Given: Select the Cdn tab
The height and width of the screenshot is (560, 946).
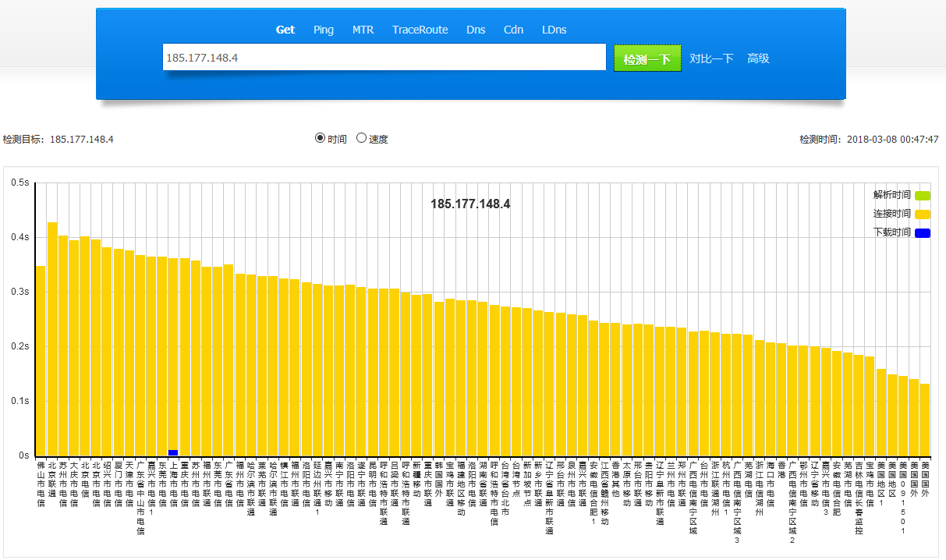Looking at the screenshot, I should coord(513,30).
